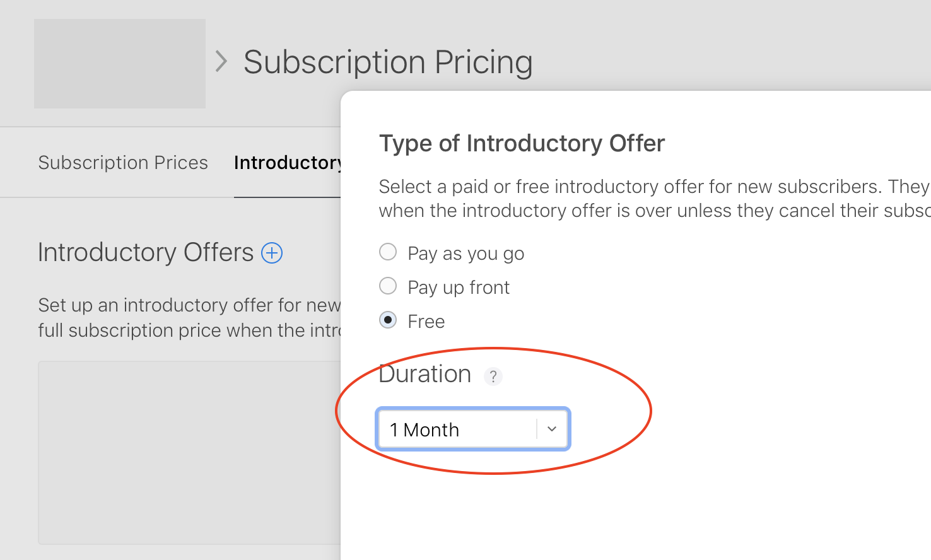Click the Introductory Offers section heading
Image resolution: width=931 pixels, height=560 pixels.
point(146,252)
